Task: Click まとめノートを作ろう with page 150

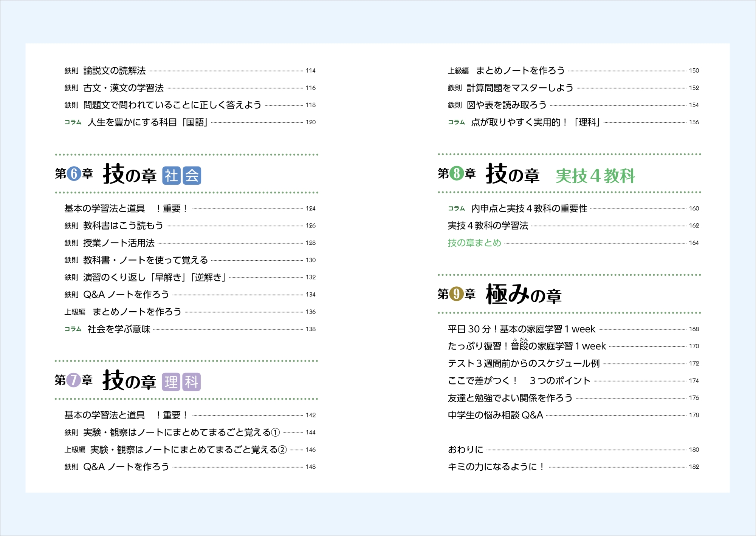Action: [521, 71]
